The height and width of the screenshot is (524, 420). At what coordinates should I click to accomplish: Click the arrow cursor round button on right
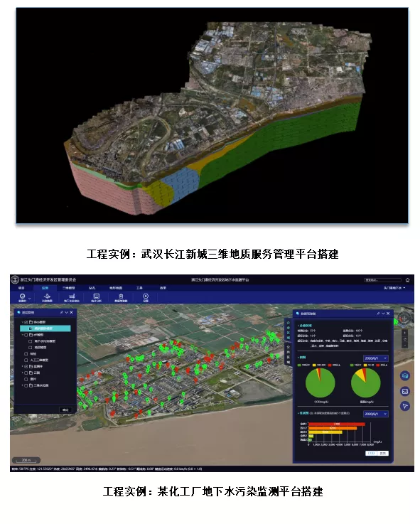[405, 406]
